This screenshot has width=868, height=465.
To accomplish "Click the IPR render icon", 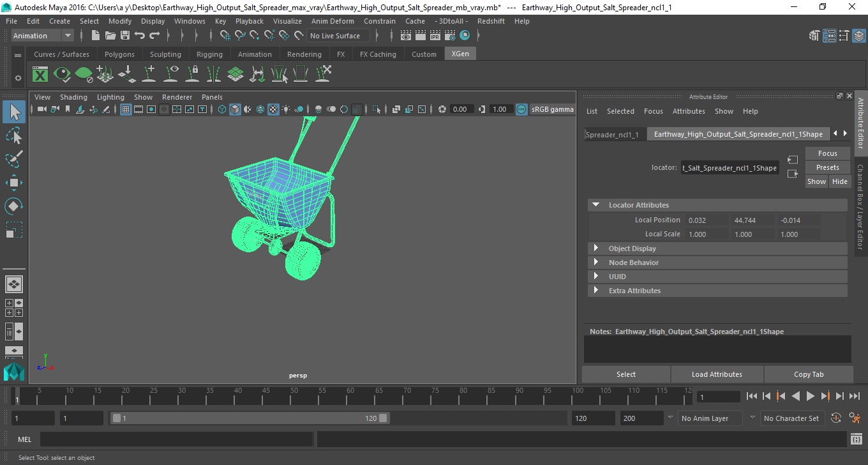I will pyautogui.click(x=435, y=36).
